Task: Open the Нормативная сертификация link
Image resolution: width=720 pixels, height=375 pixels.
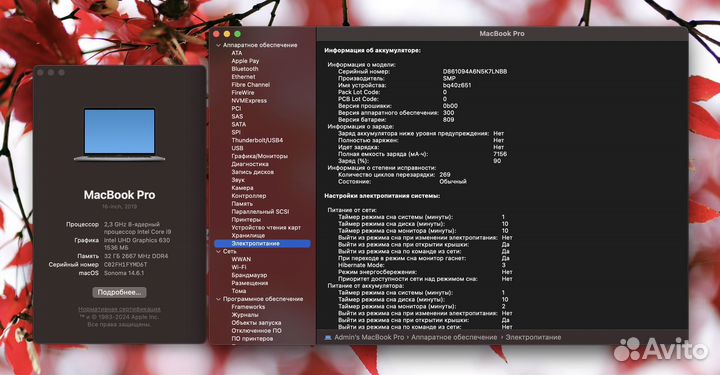Action: pyautogui.click(x=119, y=309)
